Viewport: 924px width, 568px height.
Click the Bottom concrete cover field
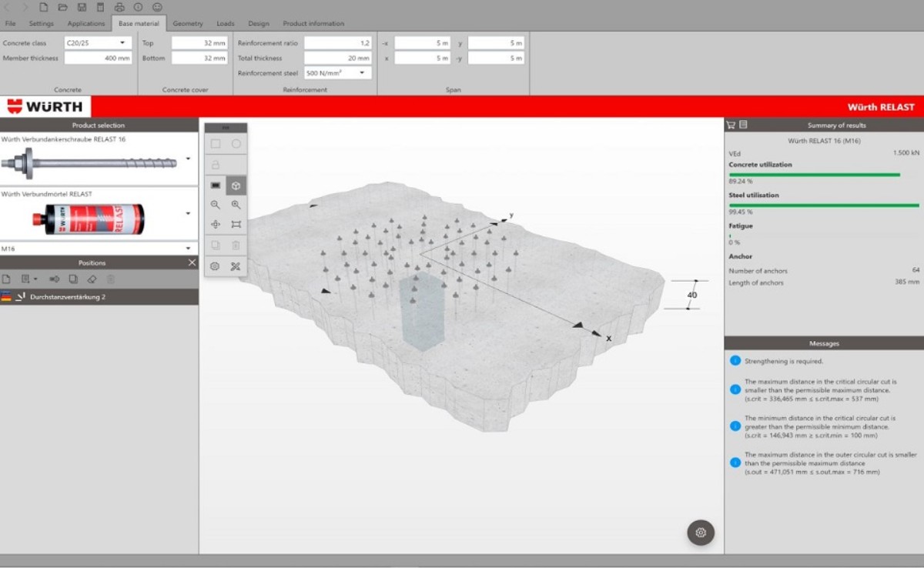[x=199, y=58]
